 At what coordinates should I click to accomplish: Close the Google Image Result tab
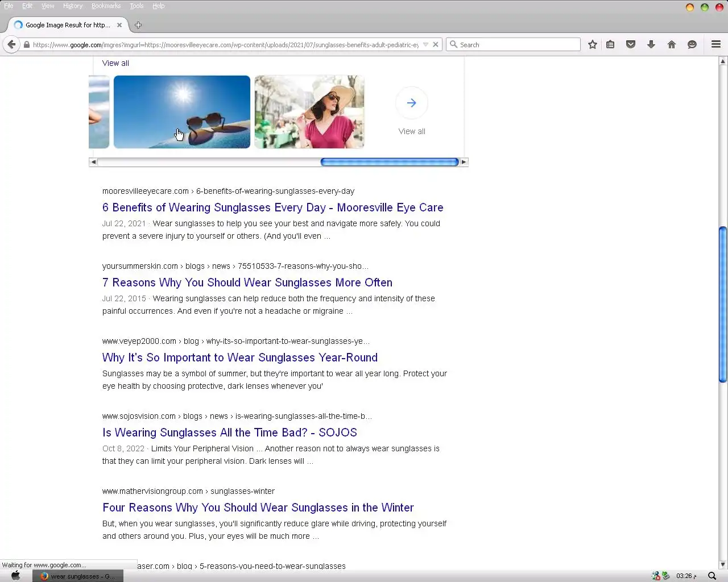[x=119, y=25]
